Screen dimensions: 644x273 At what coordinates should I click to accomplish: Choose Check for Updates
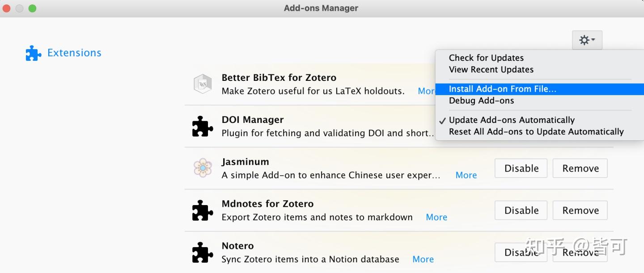coord(486,58)
